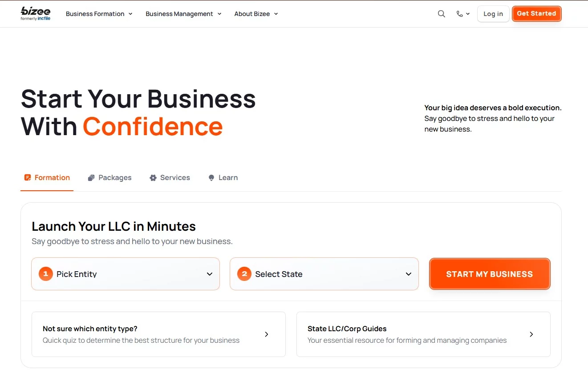The height and width of the screenshot is (385, 588).
Task: Click the Formation tab note icon
Action: point(28,178)
